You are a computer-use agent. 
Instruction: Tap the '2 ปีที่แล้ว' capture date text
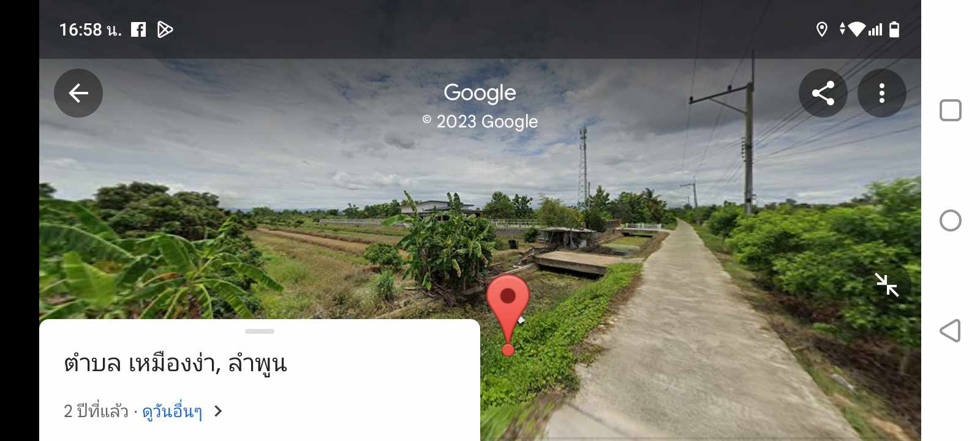pos(96,411)
